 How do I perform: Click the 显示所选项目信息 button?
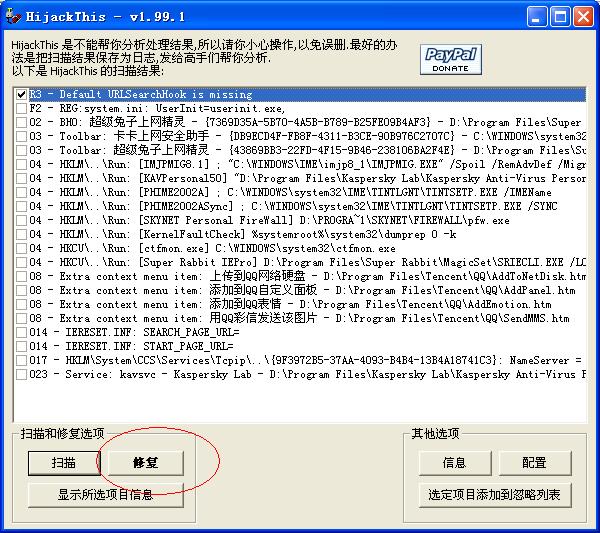click(x=105, y=495)
